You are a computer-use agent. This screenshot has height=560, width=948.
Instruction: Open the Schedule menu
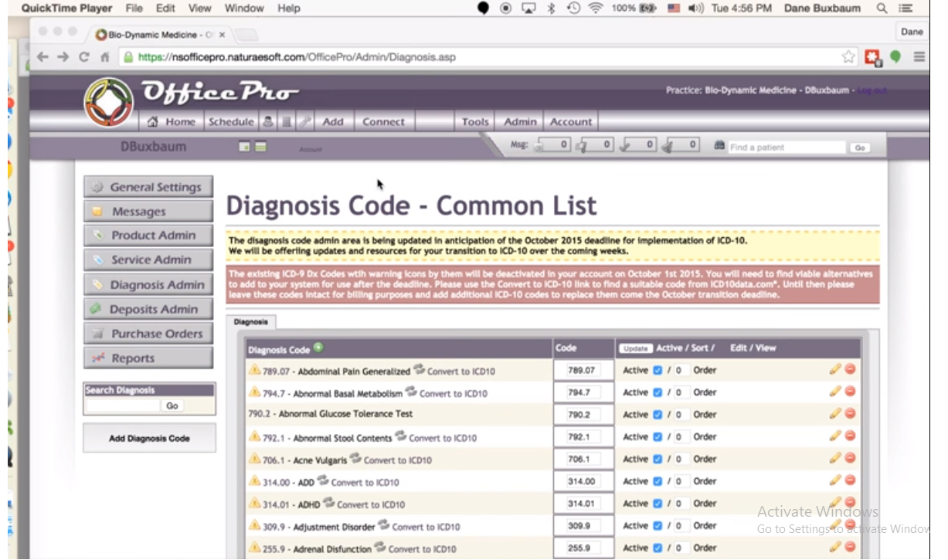coord(231,121)
